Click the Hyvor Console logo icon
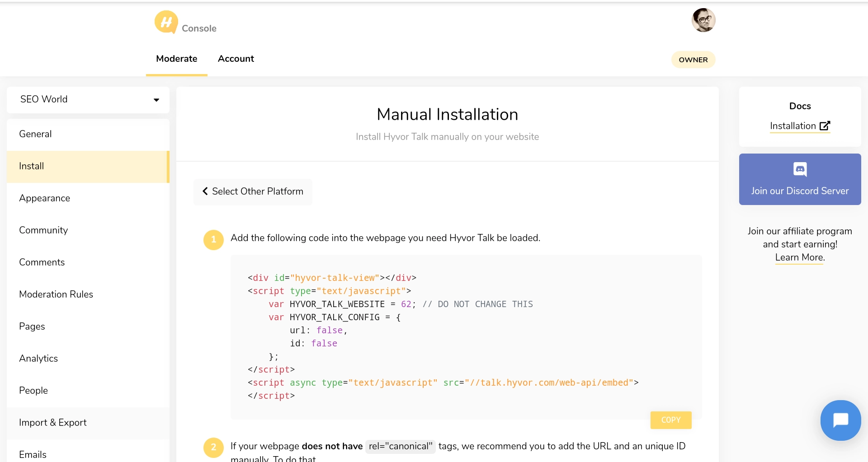This screenshot has height=462, width=868. click(166, 22)
